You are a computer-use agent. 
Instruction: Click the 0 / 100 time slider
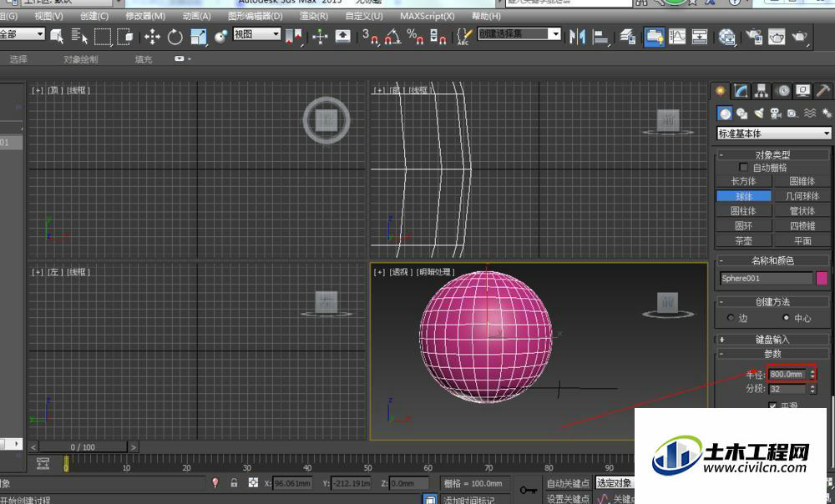click(x=83, y=447)
